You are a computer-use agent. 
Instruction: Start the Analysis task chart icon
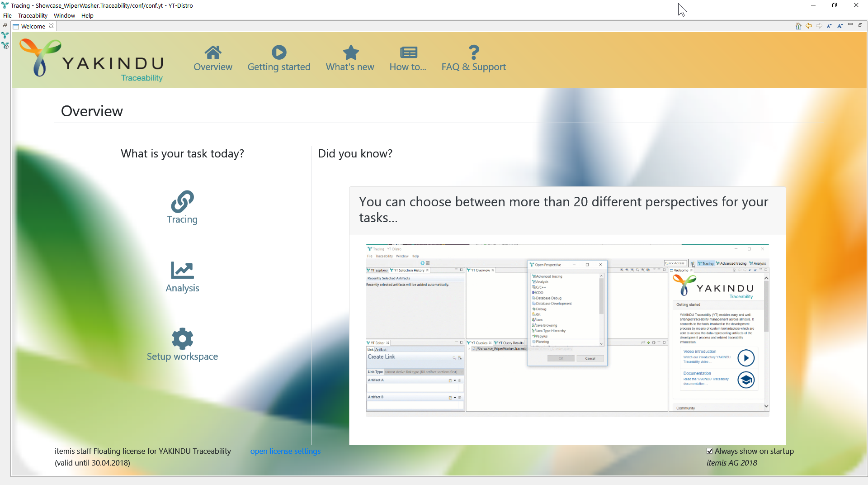point(182,270)
